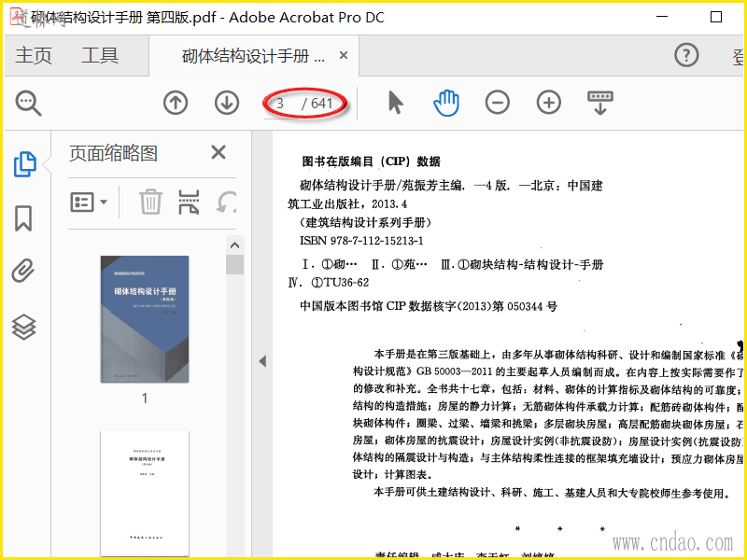Zoom out with the minus button
Screen dimensions: 747x560
[498, 103]
